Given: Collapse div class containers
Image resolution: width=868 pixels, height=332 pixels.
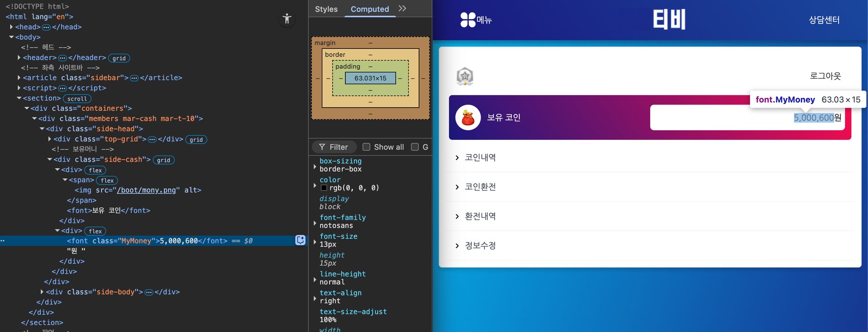Looking at the screenshot, I should 27,109.
